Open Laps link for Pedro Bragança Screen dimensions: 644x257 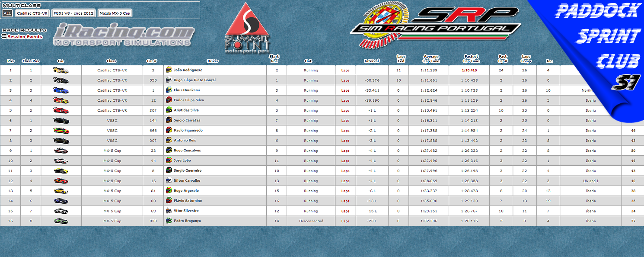tap(345, 221)
